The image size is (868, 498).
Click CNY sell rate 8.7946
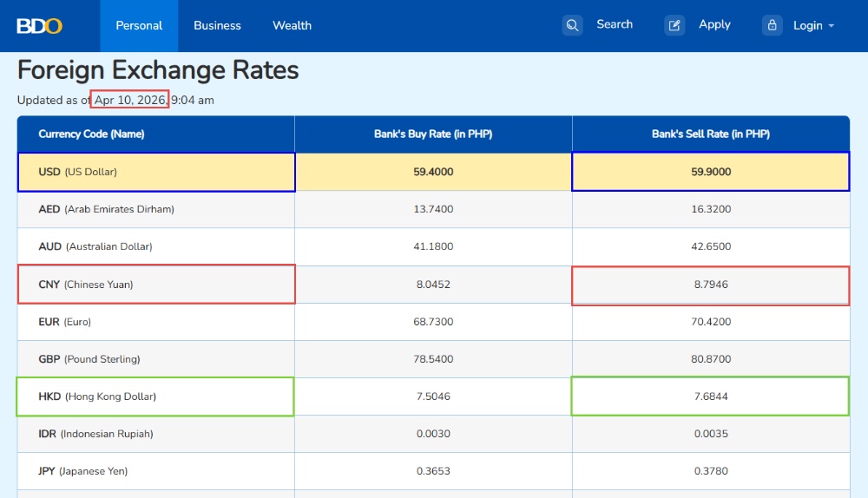[711, 285]
